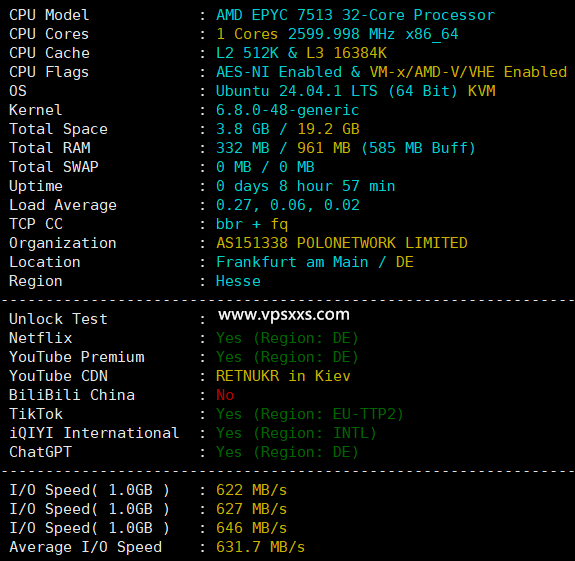Click the bbr + fq TCP CC value

pyautogui.click(x=252, y=224)
